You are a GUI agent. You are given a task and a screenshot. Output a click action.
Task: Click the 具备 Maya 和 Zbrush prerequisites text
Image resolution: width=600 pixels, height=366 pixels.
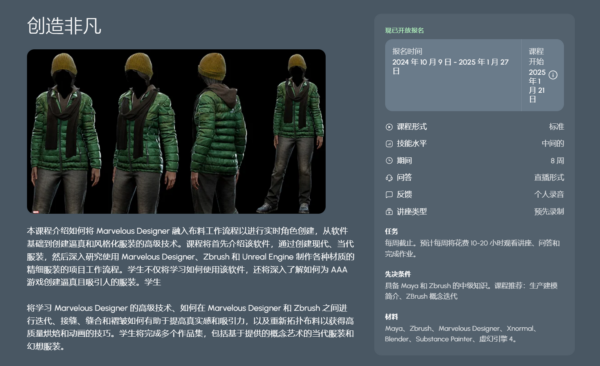(471, 291)
